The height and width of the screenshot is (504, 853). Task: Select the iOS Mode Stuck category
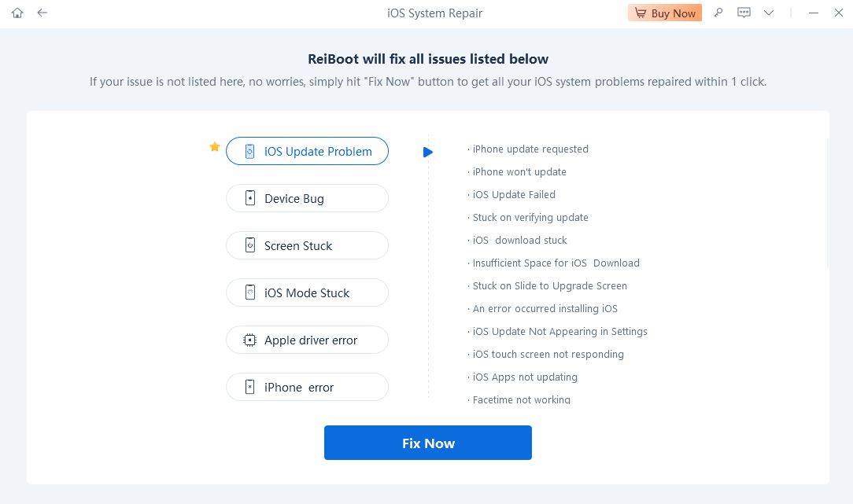[x=307, y=292]
